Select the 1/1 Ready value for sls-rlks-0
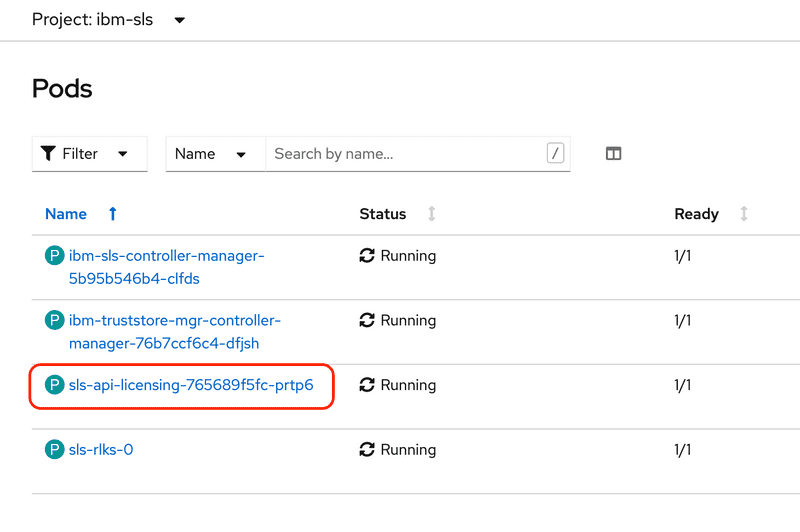 tap(682, 450)
